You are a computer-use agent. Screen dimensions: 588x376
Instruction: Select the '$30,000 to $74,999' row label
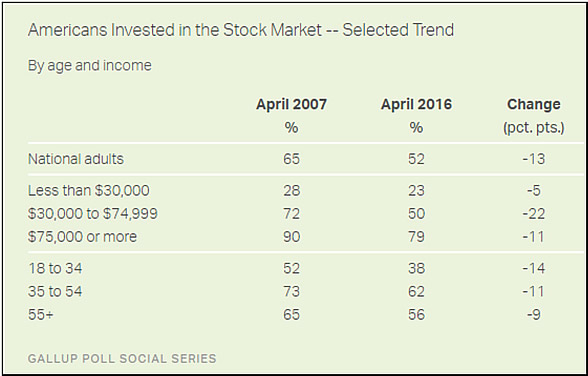tap(93, 214)
